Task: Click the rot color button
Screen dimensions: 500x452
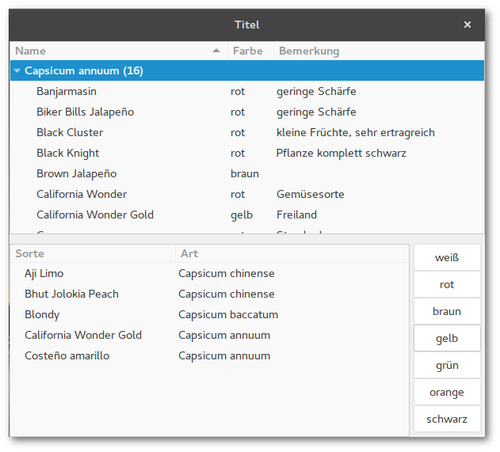Action: coord(447,284)
